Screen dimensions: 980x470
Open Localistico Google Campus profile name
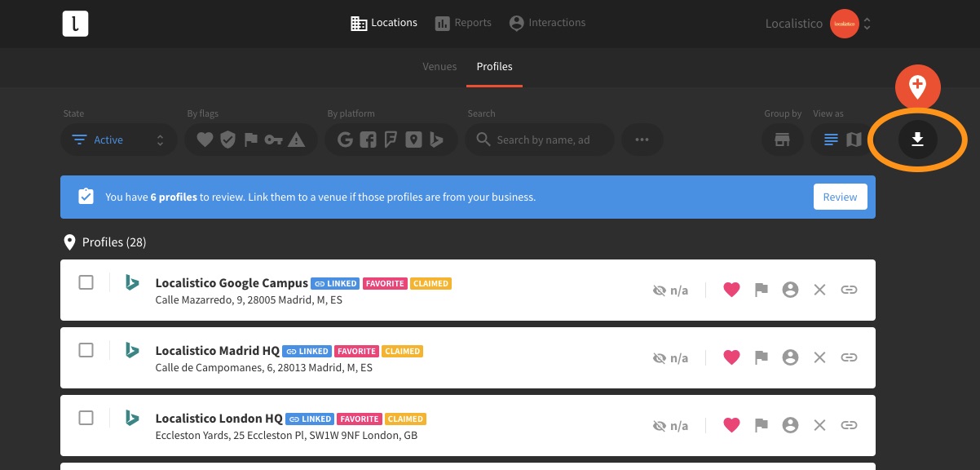tap(232, 283)
